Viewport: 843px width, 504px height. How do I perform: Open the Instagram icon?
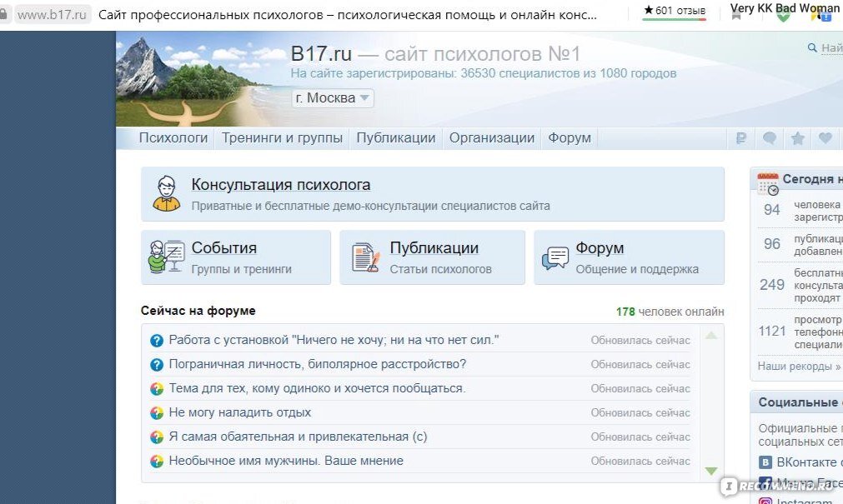765,502
